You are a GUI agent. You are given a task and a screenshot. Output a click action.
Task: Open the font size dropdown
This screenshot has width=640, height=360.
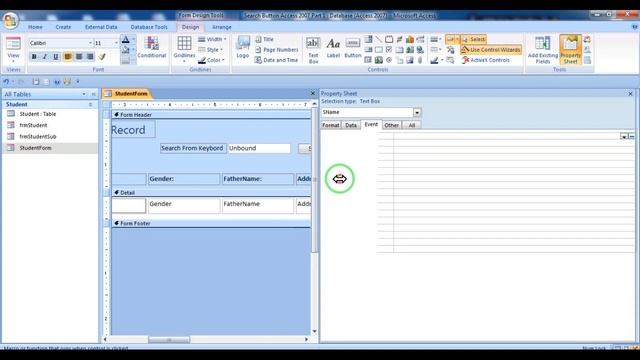coord(116,43)
